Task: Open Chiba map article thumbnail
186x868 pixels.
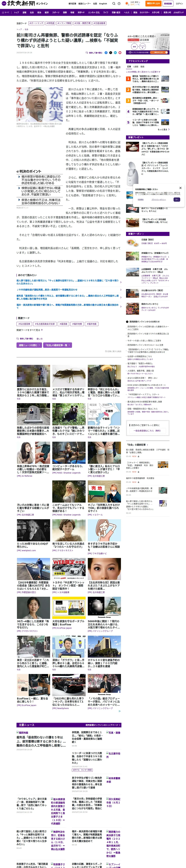Action: [104, 414]
